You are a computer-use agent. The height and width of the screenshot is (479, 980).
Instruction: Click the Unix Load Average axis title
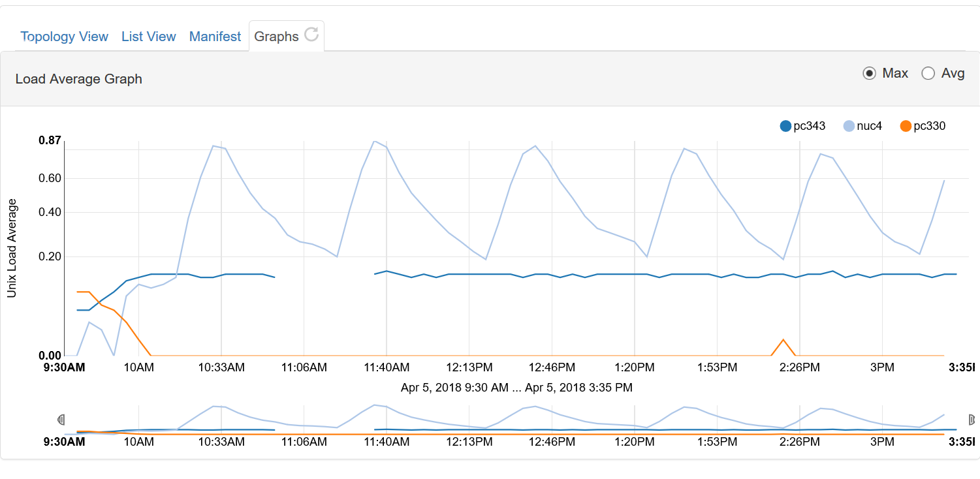12,248
